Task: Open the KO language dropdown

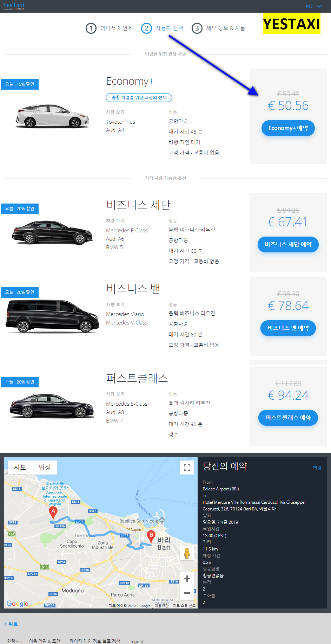Action: pos(313,6)
